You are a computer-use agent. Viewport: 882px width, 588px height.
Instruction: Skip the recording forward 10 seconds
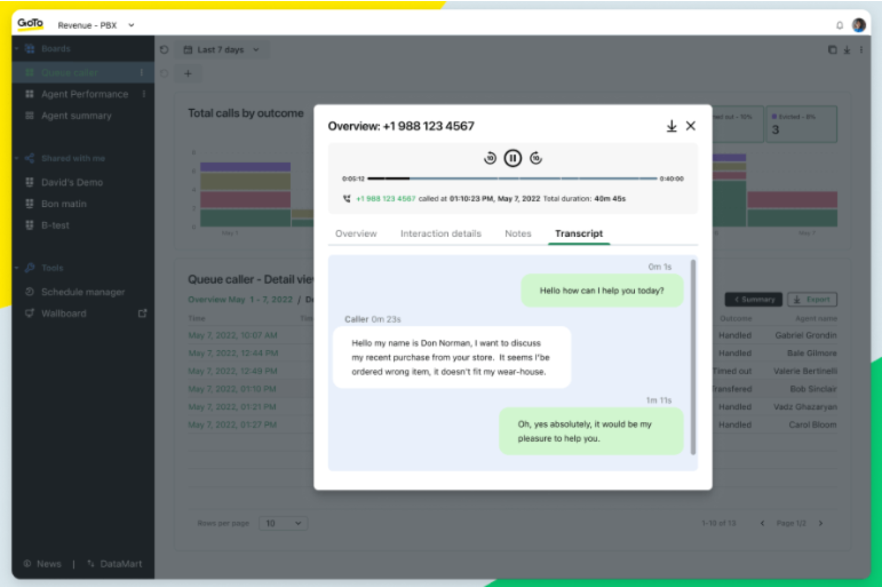pos(535,158)
